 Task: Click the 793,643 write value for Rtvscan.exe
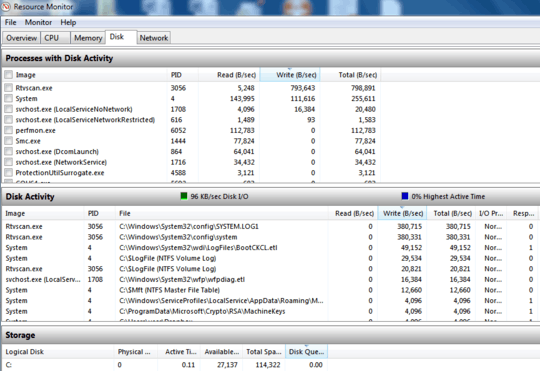(303, 88)
